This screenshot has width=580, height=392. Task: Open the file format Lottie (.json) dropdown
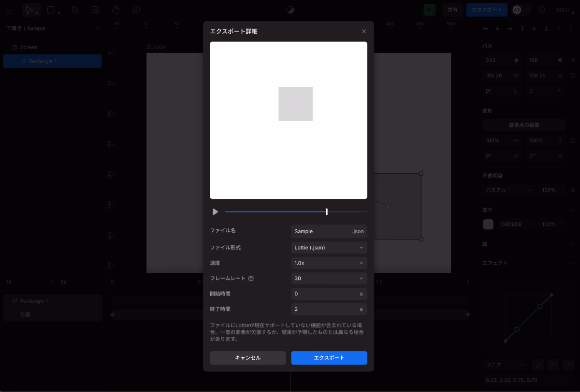point(329,248)
